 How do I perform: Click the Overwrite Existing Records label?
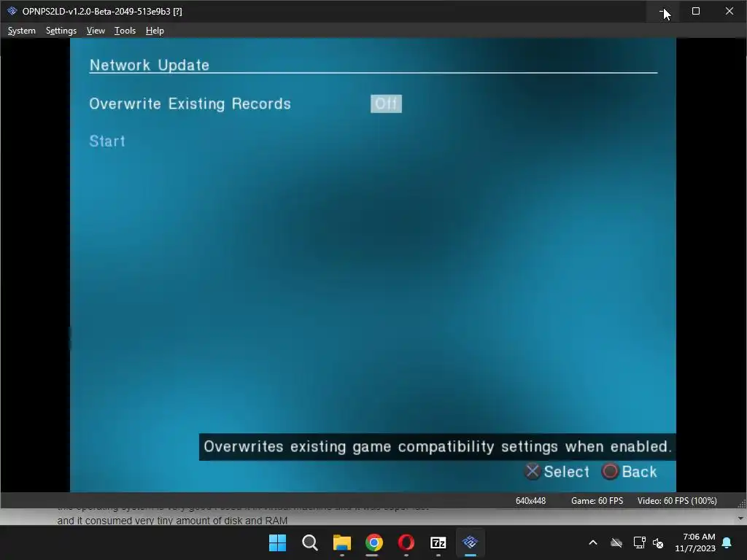pyautogui.click(x=190, y=104)
